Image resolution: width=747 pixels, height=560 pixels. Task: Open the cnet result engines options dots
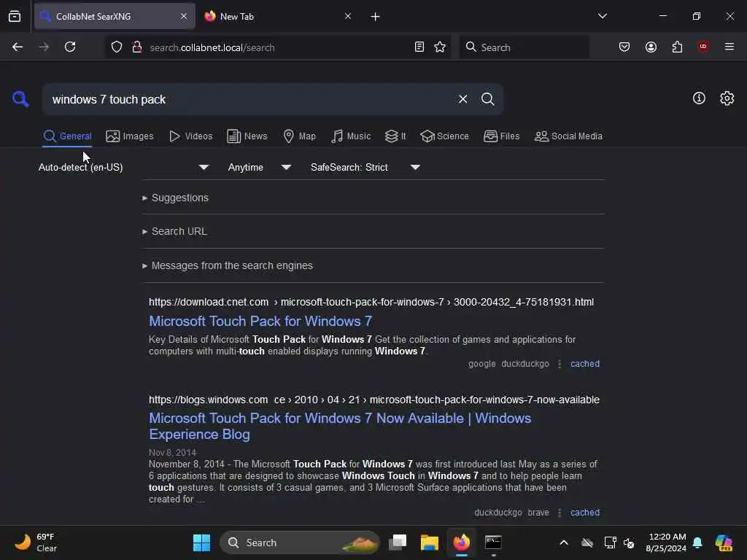[560, 364]
